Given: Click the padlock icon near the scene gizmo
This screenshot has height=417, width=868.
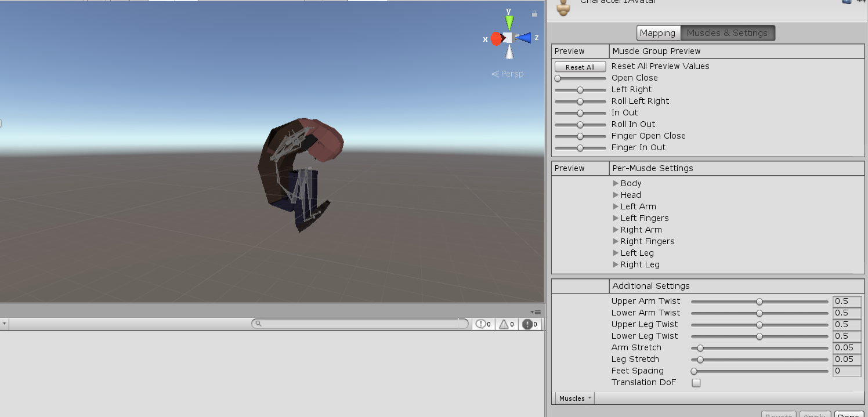Looking at the screenshot, I should (x=534, y=13).
